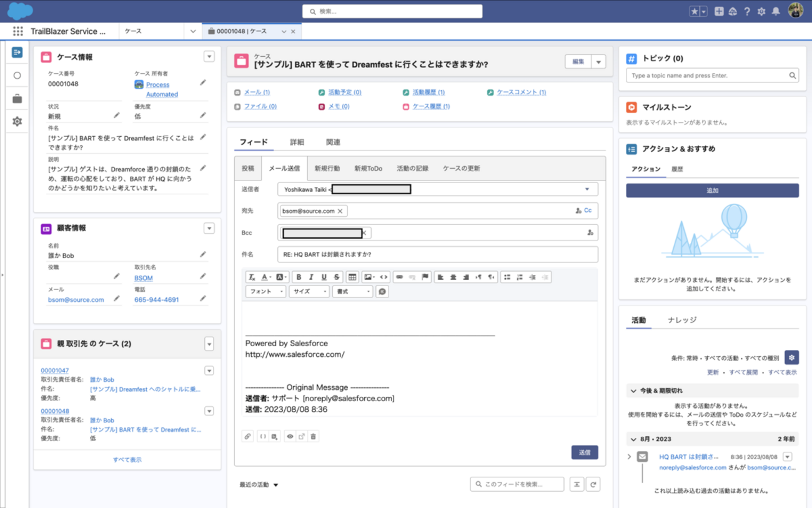The height and width of the screenshot is (508, 812).
Task: Toggle Italic formatting in email editor
Action: [311, 277]
